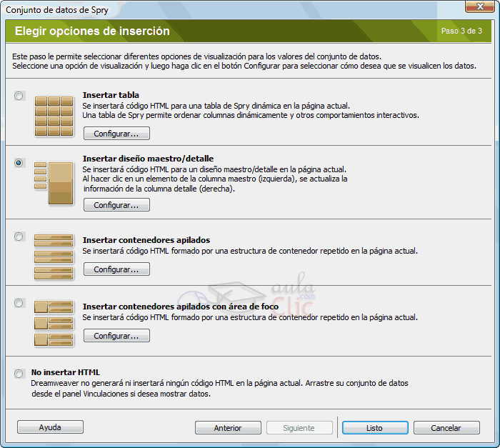The height and width of the screenshot is (448, 500).
Task: Finish the wizard with Listo
Action: point(374,428)
